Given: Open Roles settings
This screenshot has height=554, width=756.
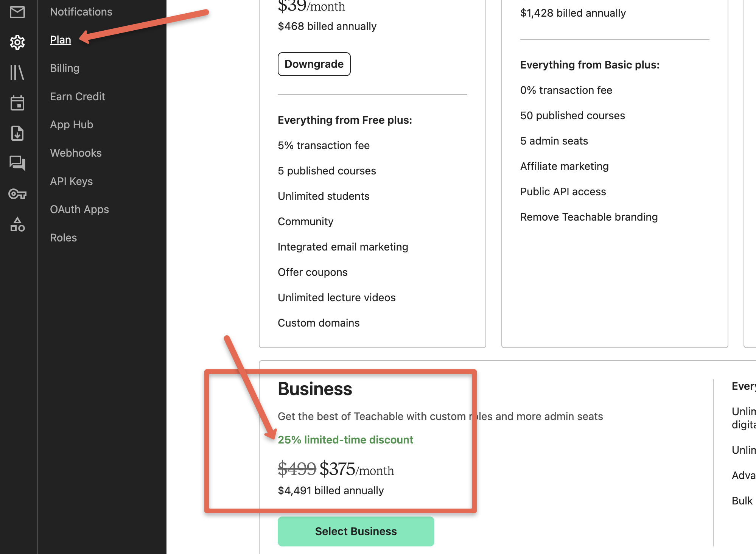Looking at the screenshot, I should [x=64, y=238].
